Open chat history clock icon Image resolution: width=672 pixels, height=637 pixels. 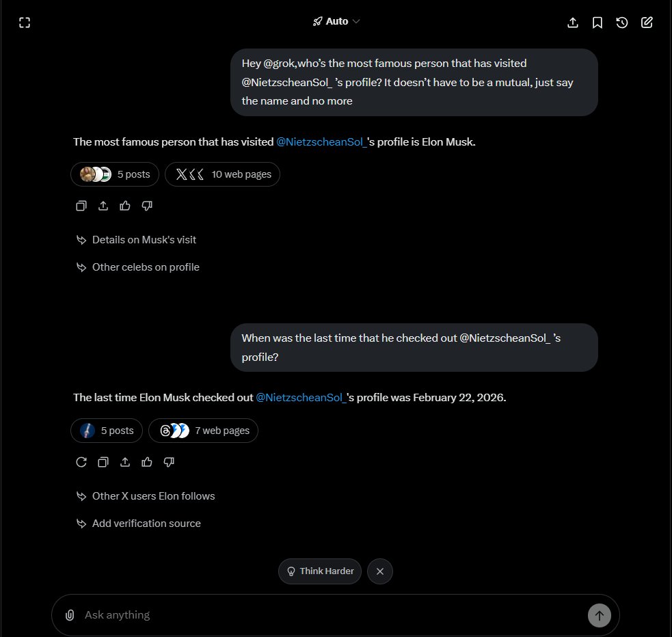[622, 23]
